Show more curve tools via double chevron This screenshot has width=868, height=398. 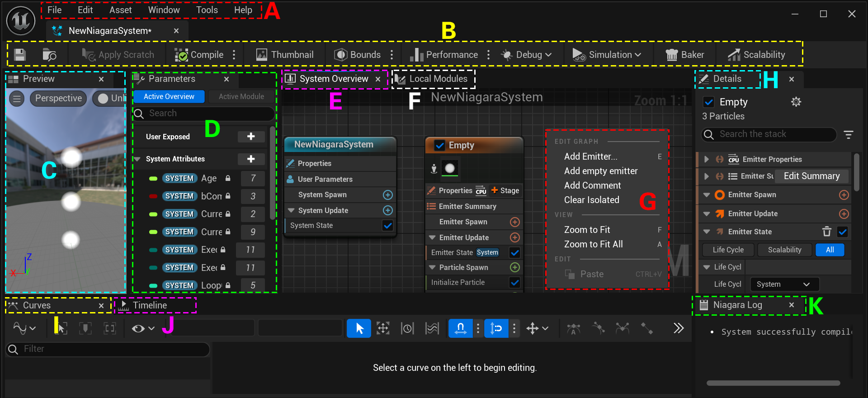tap(678, 328)
